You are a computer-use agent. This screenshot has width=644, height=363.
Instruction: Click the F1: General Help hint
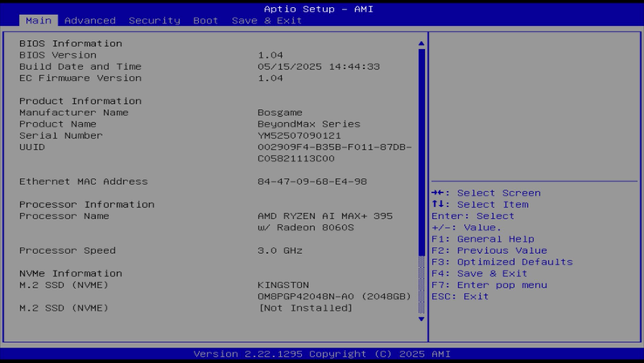tap(483, 239)
